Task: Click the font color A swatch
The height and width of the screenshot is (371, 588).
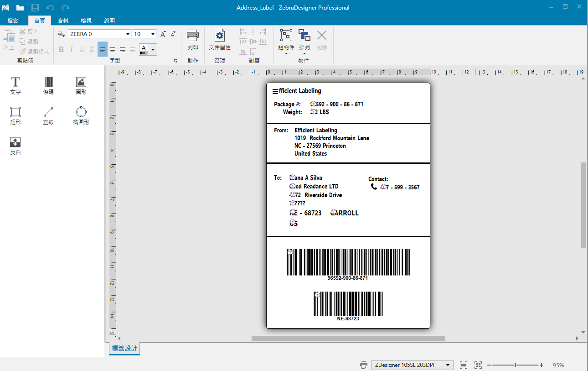Action: [144, 49]
